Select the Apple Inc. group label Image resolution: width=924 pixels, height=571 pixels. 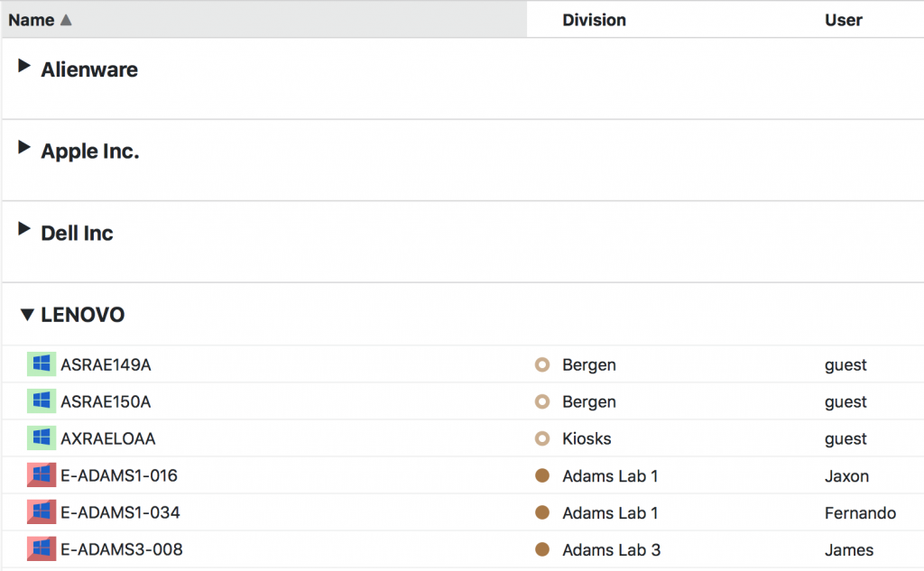90,152
